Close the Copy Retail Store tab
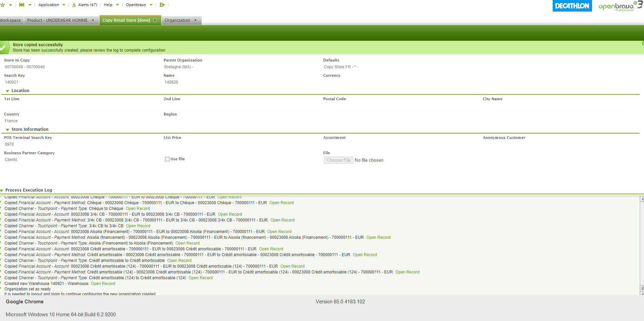 click(155, 20)
